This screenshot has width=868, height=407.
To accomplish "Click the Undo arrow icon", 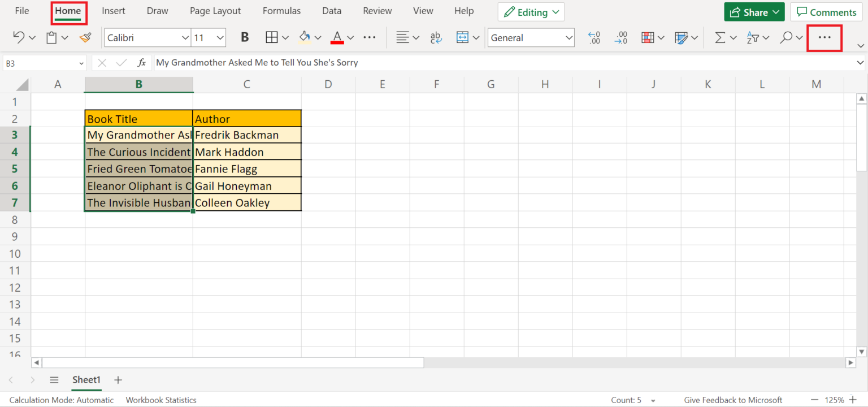I will (x=18, y=38).
